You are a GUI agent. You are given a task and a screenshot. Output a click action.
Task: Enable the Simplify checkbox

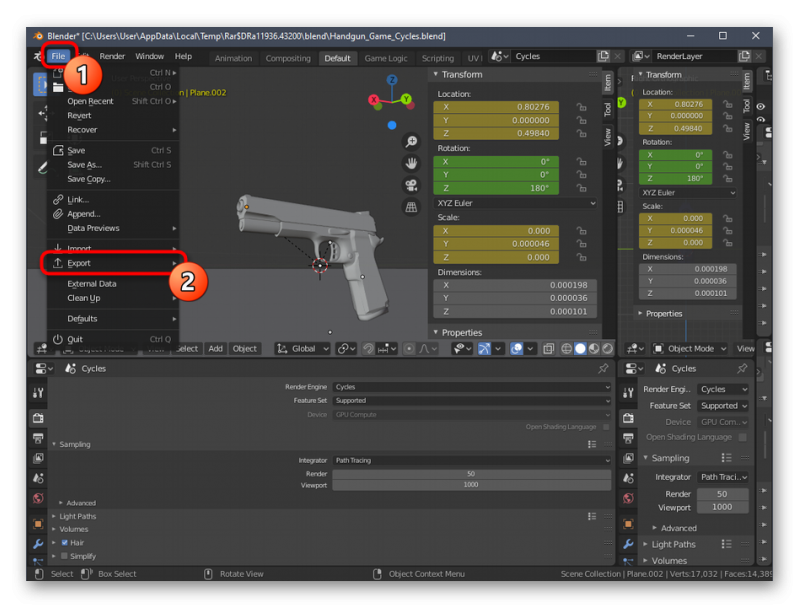pos(65,556)
